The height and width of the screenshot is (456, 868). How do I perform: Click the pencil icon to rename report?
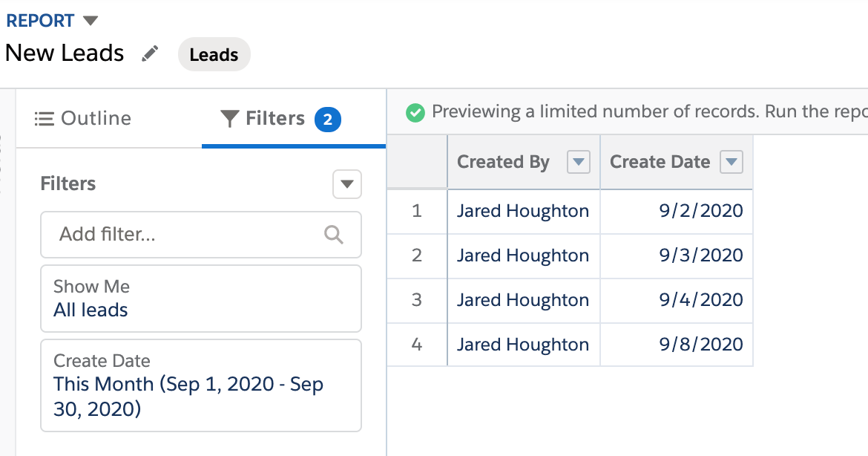coord(151,53)
